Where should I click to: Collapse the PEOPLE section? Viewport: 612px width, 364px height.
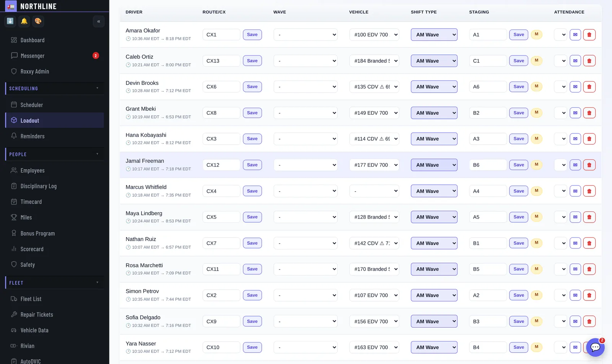pyautogui.click(x=54, y=154)
